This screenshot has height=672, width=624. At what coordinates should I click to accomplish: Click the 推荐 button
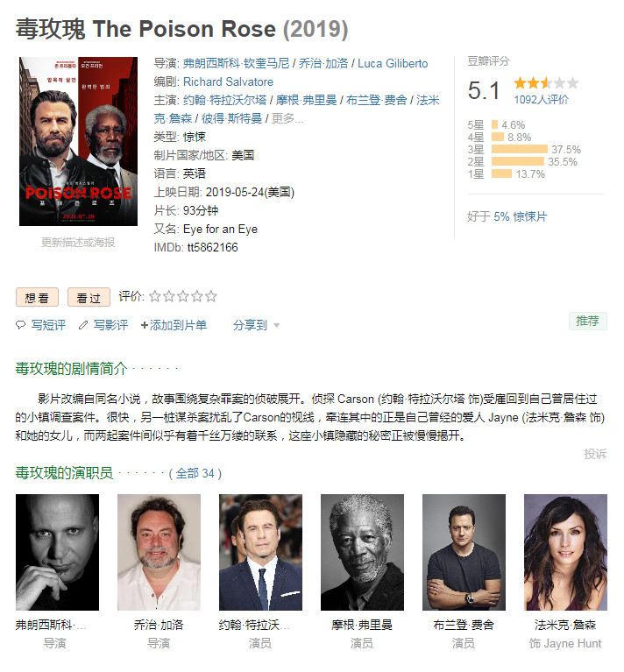587,321
